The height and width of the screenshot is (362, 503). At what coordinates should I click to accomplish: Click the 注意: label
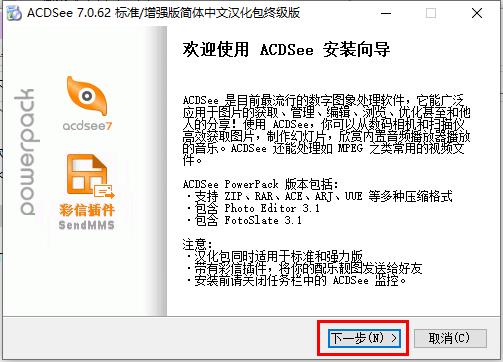pyautogui.click(x=197, y=244)
